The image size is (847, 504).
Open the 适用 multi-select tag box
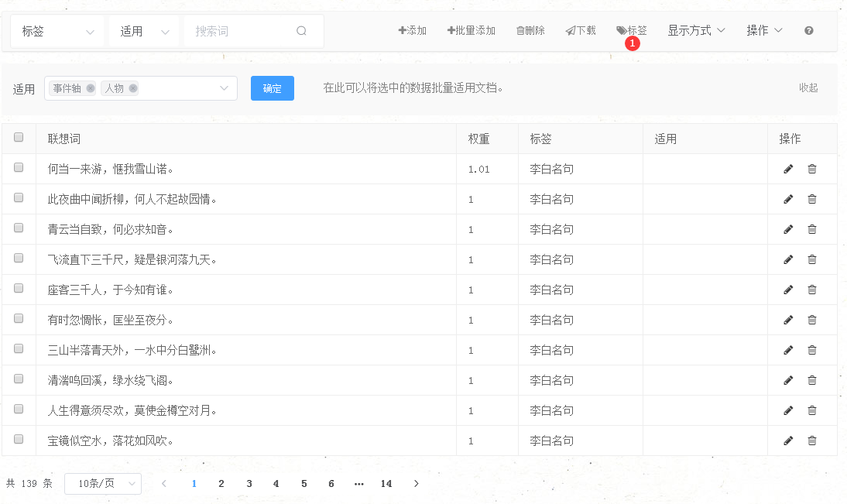coord(141,88)
